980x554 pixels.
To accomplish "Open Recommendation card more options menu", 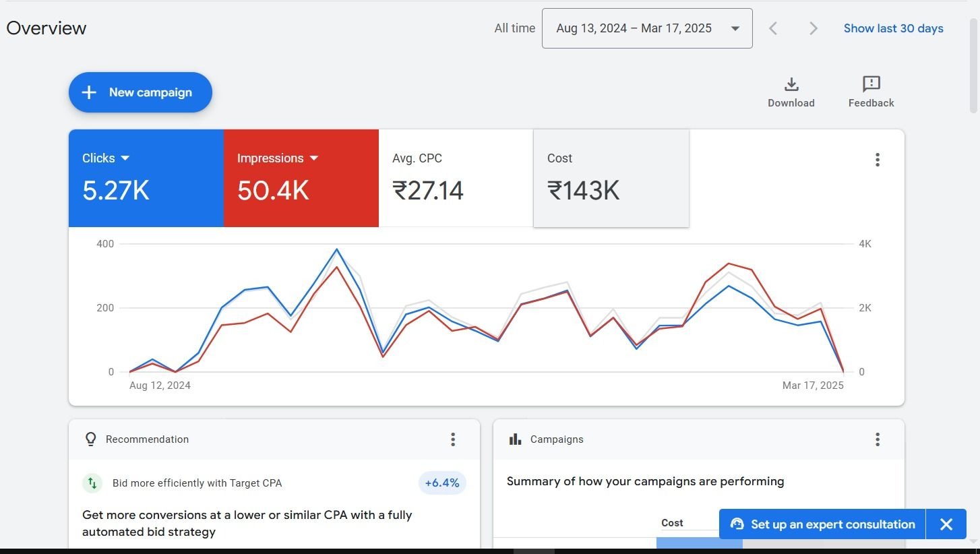I will [453, 439].
